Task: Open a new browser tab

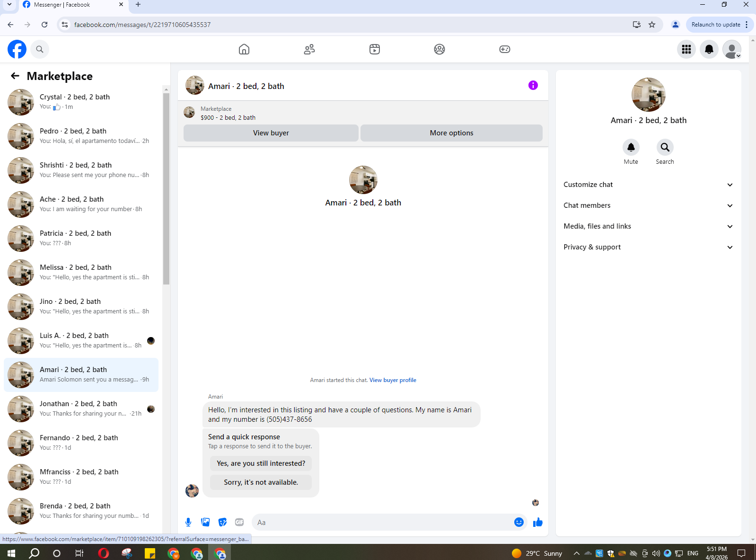Action: click(138, 5)
